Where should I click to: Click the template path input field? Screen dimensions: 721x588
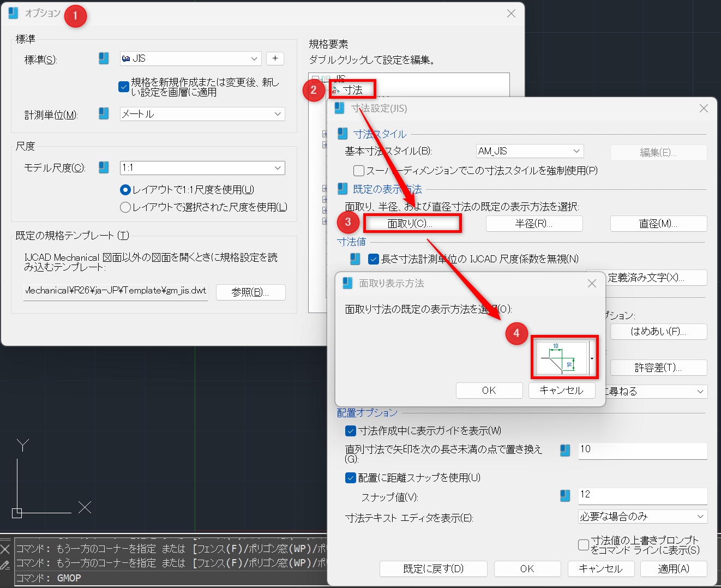pyautogui.click(x=116, y=291)
